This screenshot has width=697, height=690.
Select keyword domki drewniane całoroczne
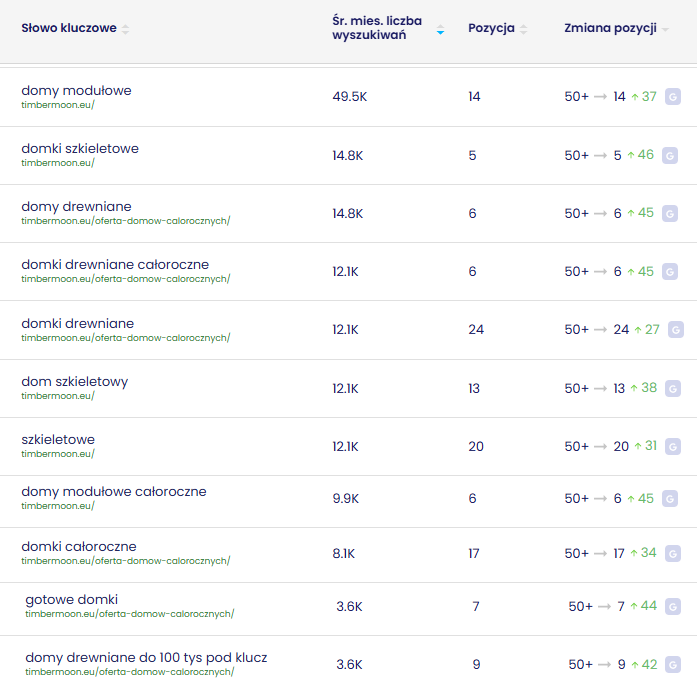point(115,264)
